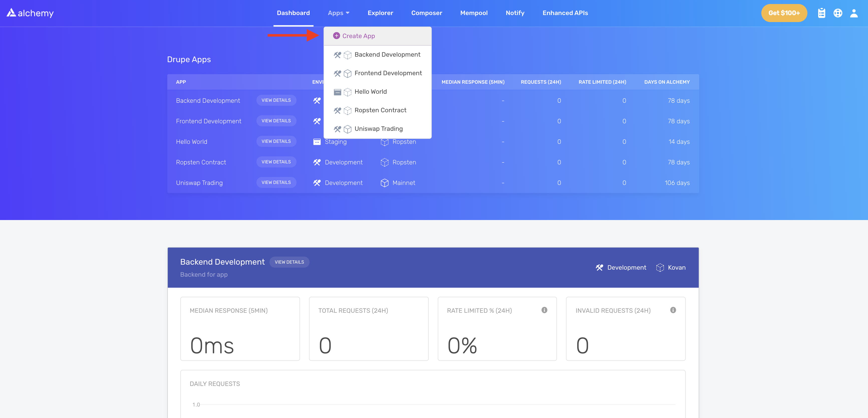Viewport: 868px width, 418px height.
Task: View details for Ropsten Contract row
Action: point(276,162)
